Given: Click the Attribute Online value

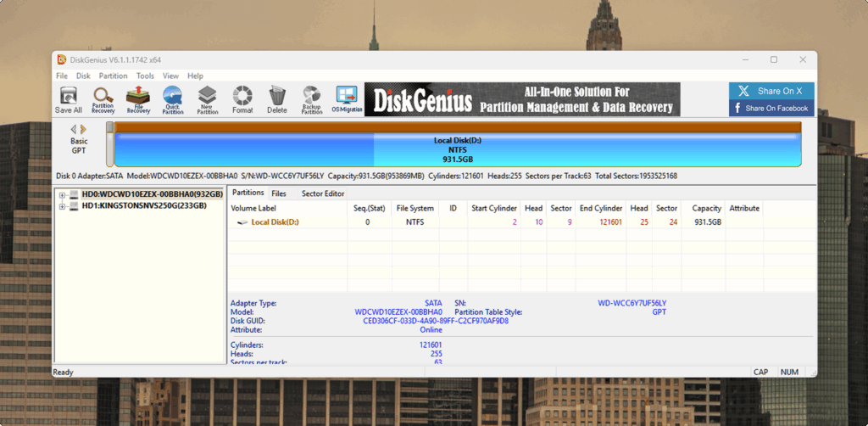Looking at the screenshot, I should [x=431, y=329].
